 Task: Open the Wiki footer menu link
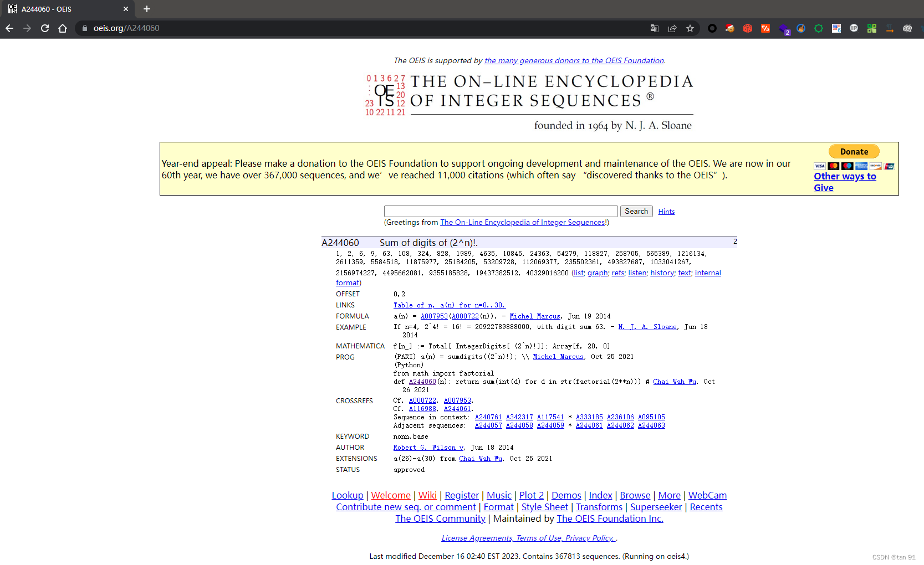point(427,495)
